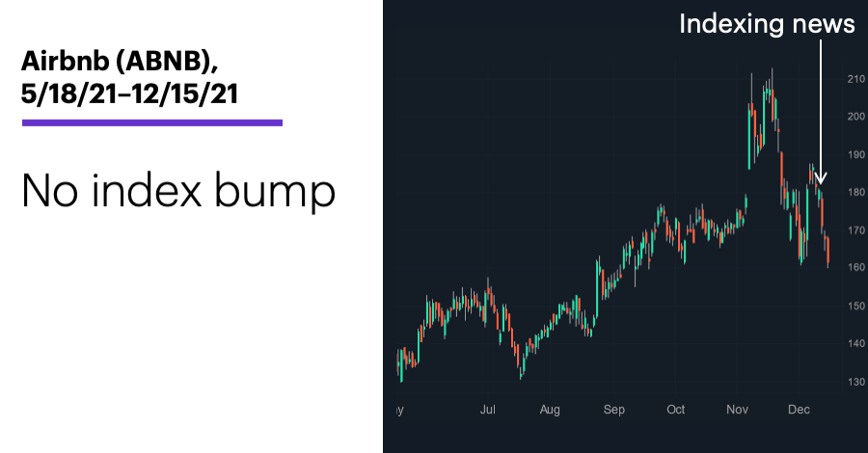Click the 210 price level on axis
The image size is (868, 453).
point(855,79)
